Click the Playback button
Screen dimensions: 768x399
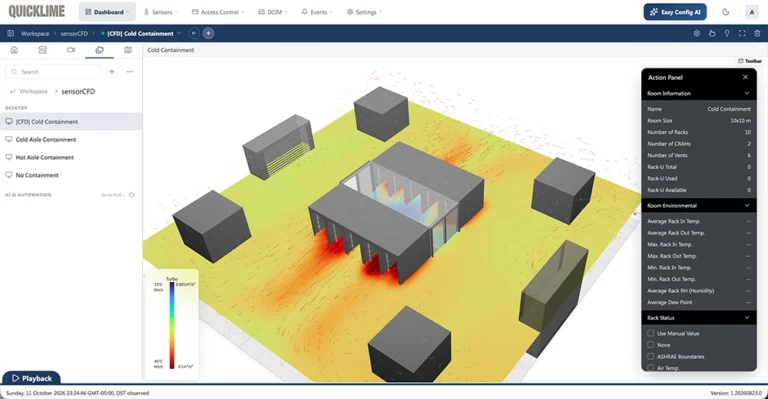coord(32,378)
